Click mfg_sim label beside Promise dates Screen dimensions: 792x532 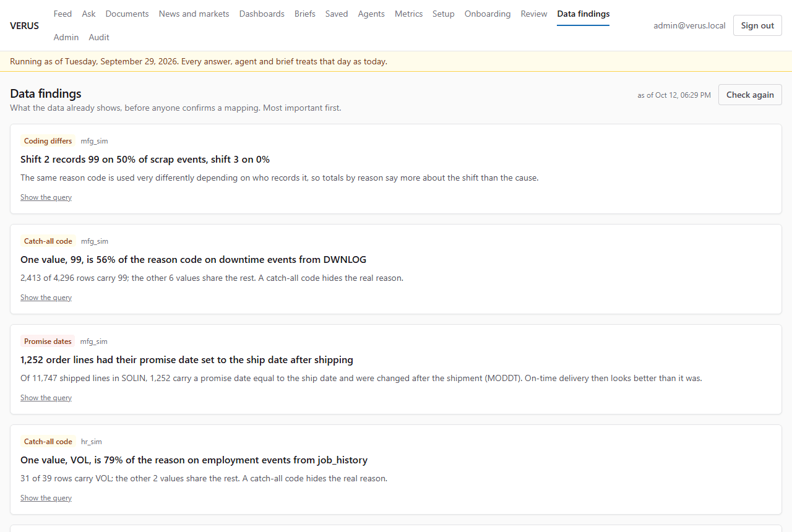coord(94,341)
